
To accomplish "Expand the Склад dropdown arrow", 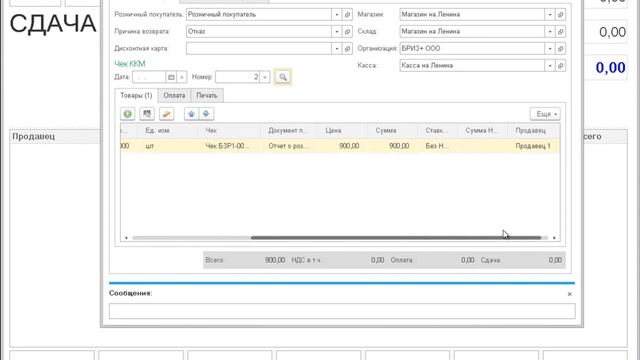I will click(x=550, y=31).
